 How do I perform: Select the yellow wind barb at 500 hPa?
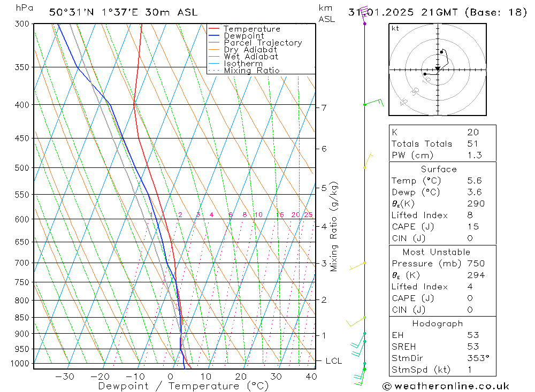pos(368,161)
